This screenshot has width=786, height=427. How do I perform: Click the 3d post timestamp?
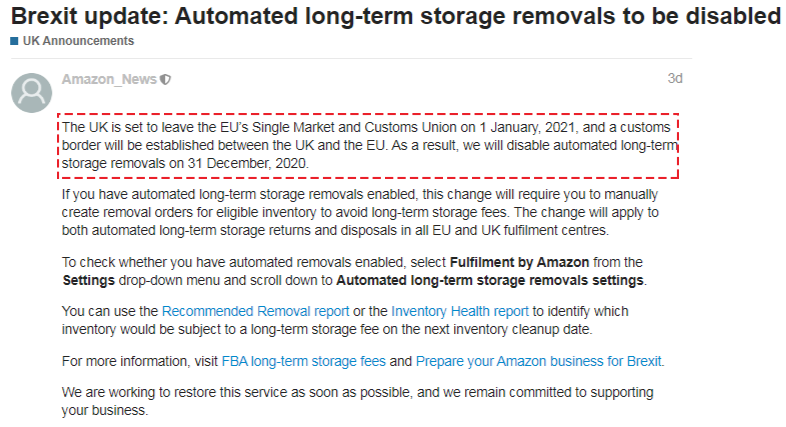click(675, 79)
